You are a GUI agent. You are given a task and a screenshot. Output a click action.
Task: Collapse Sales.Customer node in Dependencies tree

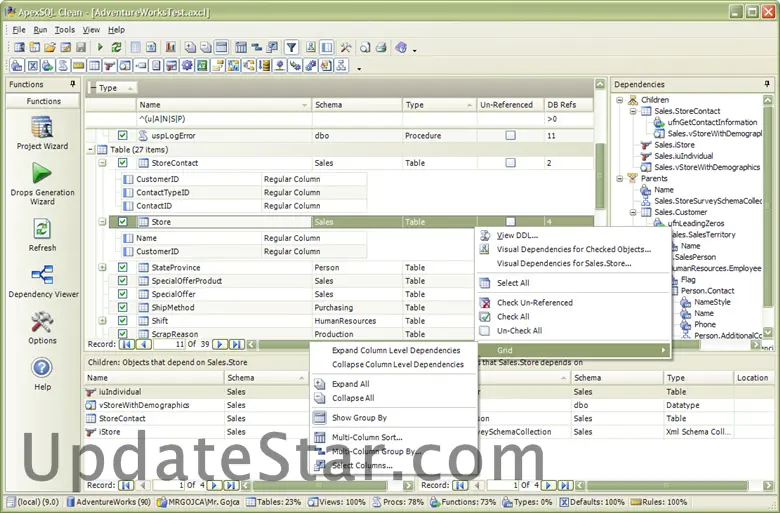coord(633,212)
